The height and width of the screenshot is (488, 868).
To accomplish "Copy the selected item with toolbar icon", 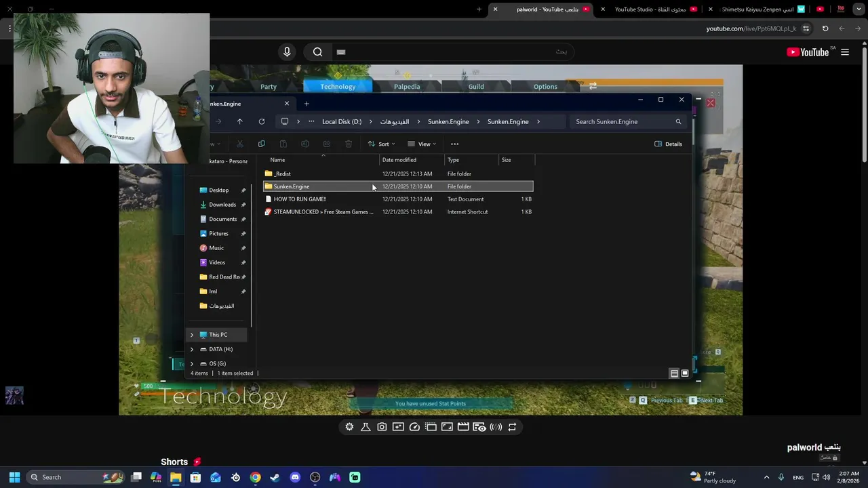I will (262, 144).
